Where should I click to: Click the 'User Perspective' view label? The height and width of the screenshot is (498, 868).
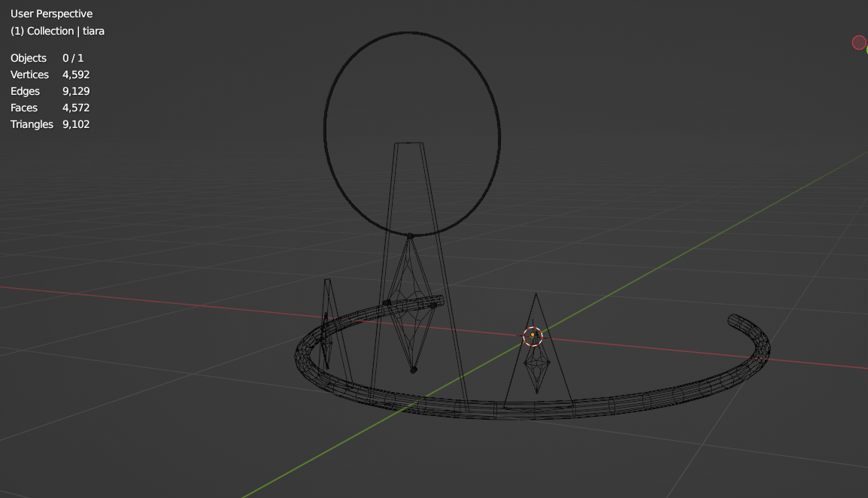click(x=51, y=14)
